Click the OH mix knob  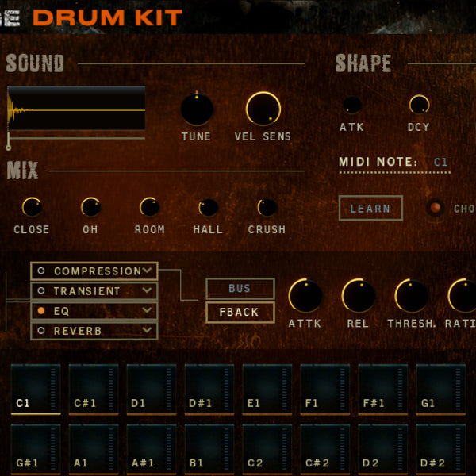click(90, 207)
